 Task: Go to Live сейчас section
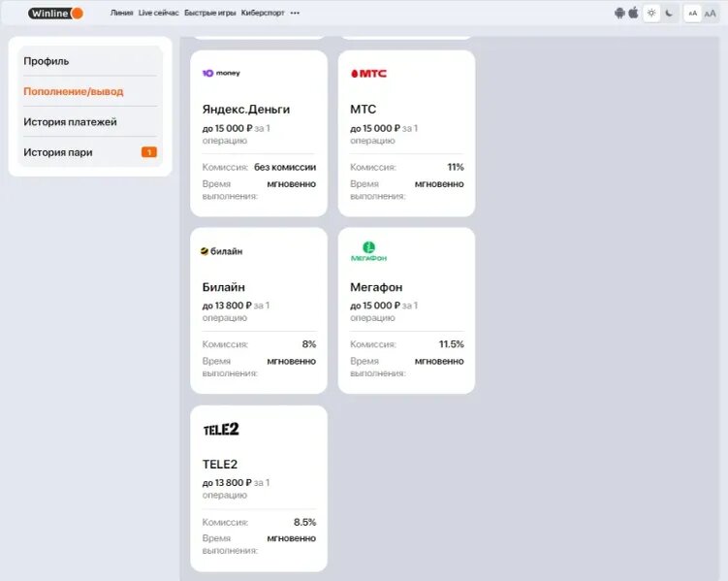[158, 13]
